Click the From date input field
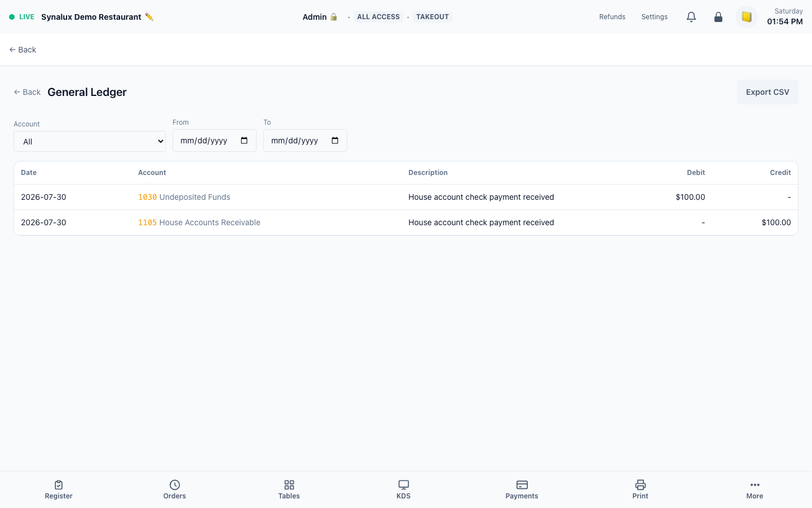Image resolution: width=812 pixels, height=508 pixels. [x=214, y=141]
